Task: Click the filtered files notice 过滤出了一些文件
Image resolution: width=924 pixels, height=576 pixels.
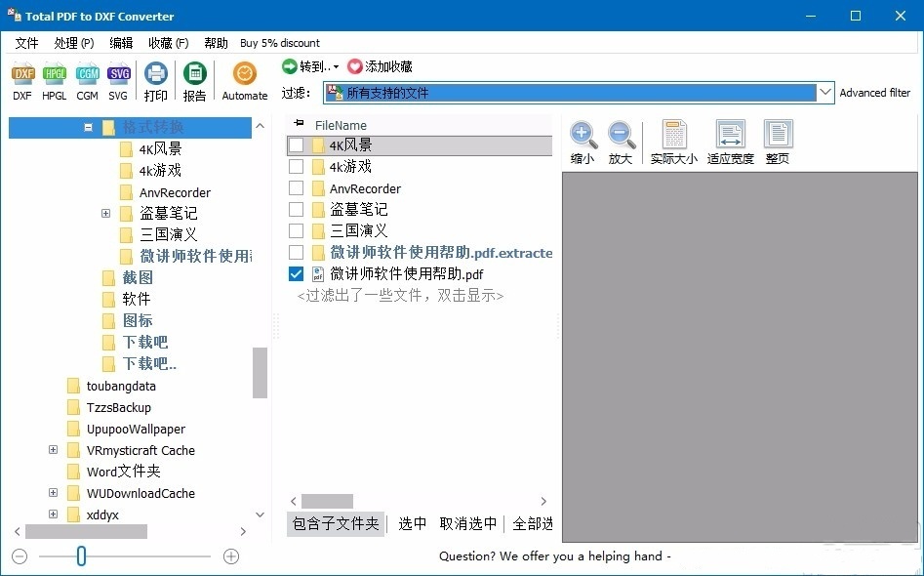Action: [x=400, y=296]
